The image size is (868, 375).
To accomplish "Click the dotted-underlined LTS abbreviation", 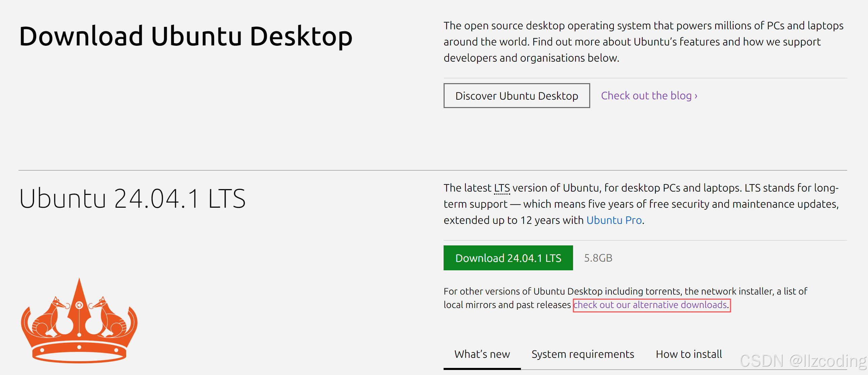I will [x=502, y=188].
